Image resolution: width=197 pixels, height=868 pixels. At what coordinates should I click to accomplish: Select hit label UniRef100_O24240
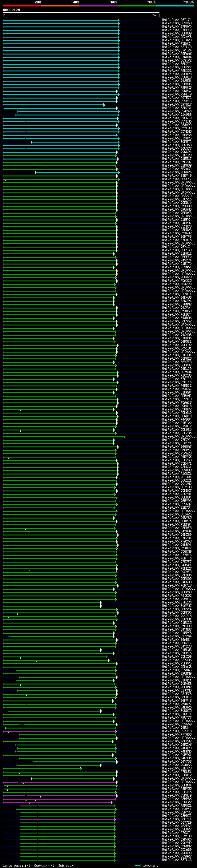click(177, 111)
